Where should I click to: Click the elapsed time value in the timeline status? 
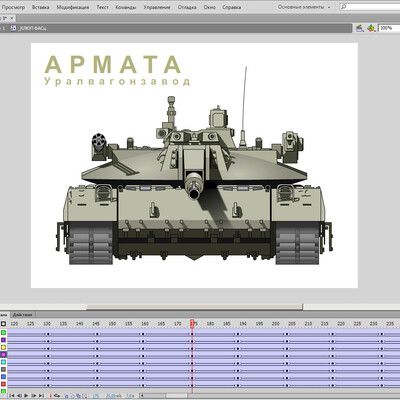130,396
